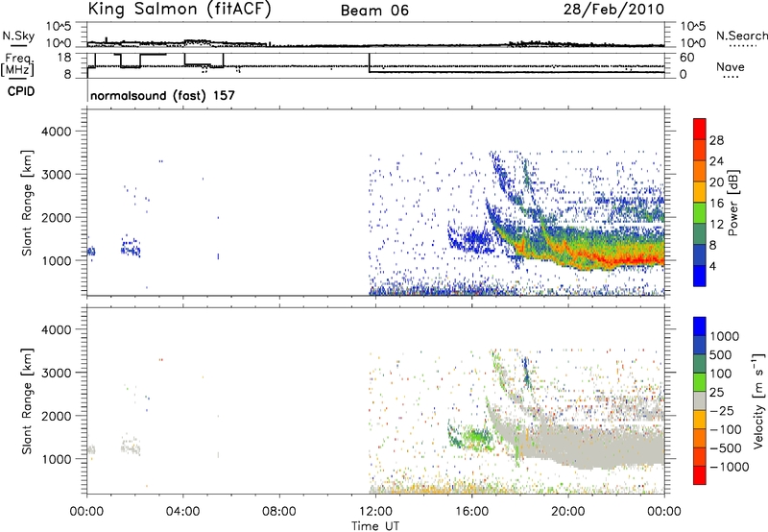Click the King Salmon (fitACF) title
The width and height of the screenshot is (768, 532).
180,10
